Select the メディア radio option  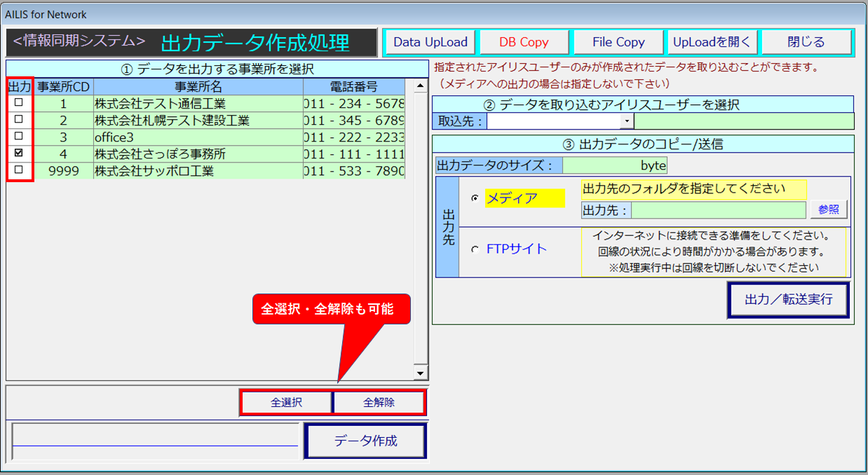[x=475, y=198]
